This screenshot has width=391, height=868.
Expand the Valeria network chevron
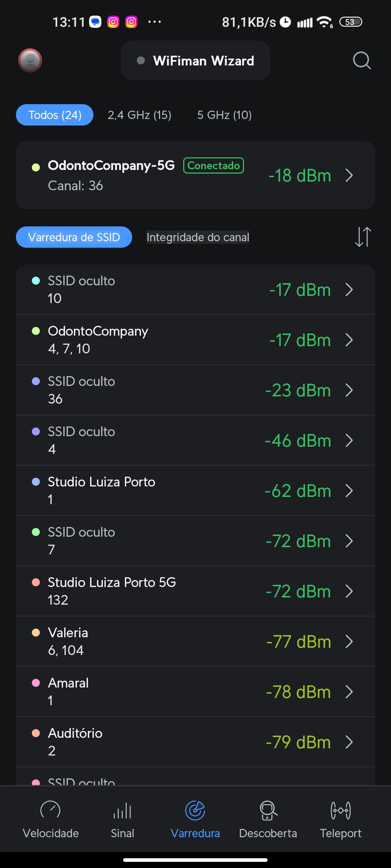pos(349,642)
